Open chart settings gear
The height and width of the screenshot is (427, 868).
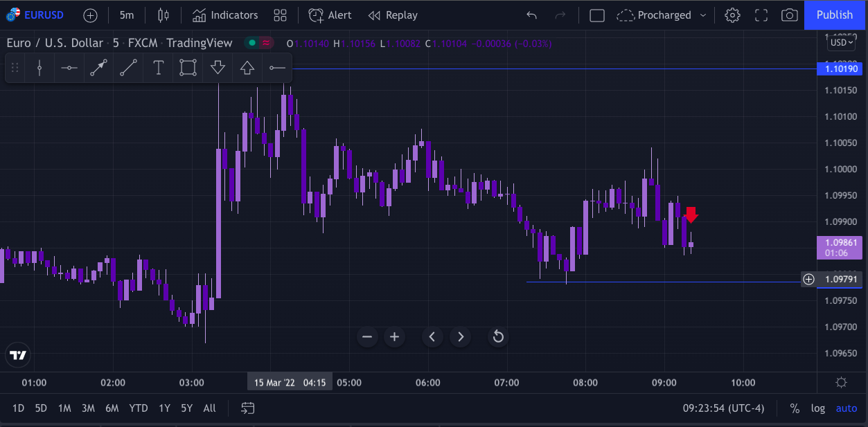732,15
